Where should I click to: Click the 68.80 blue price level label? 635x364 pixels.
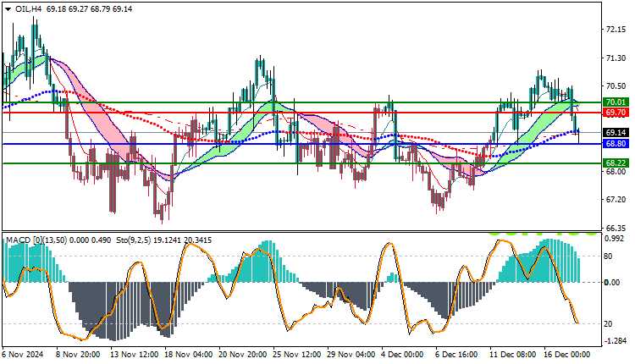(616, 143)
